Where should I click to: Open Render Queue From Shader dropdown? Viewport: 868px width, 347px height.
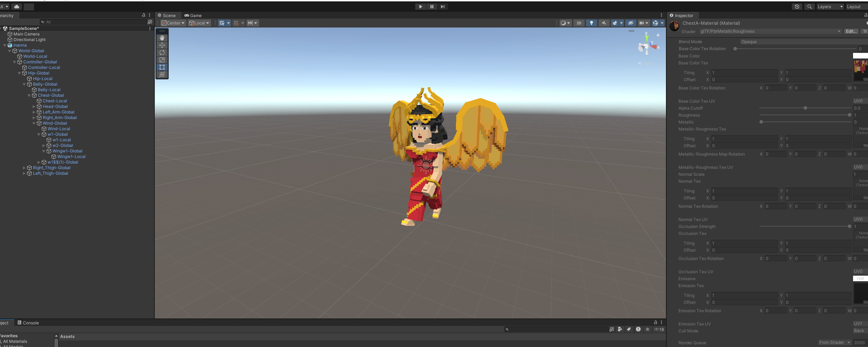click(x=835, y=342)
